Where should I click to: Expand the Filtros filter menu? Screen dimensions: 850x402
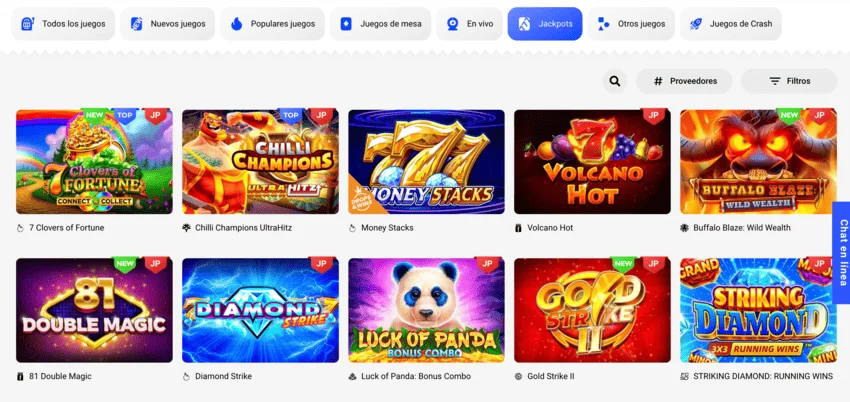click(x=789, y=81)
